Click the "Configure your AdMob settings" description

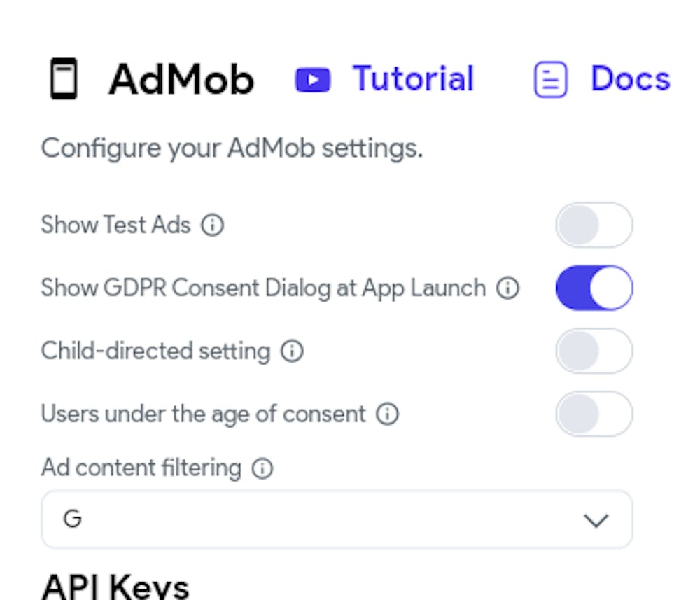click(x=232, y=148)
